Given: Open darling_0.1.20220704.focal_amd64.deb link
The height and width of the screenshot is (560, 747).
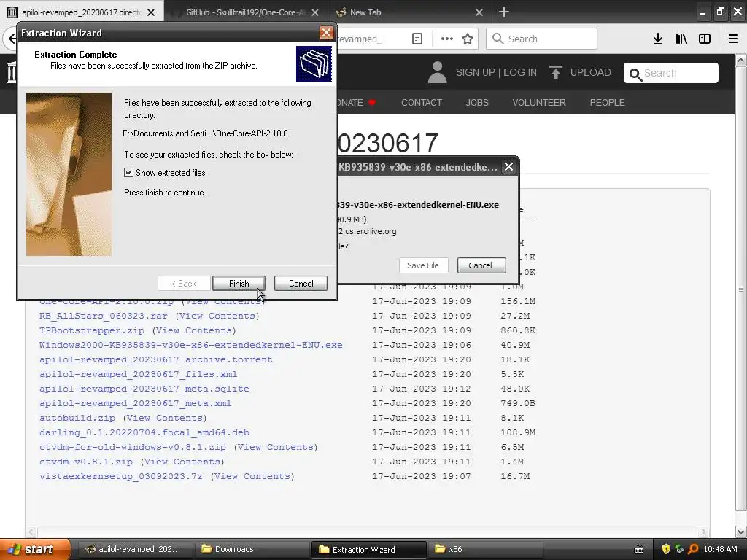Looking at the screenshot, I should (x=144, y=432).
